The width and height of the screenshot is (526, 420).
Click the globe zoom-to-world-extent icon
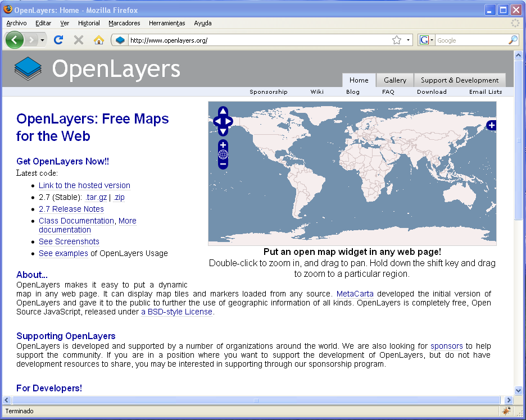click(223, 155)
